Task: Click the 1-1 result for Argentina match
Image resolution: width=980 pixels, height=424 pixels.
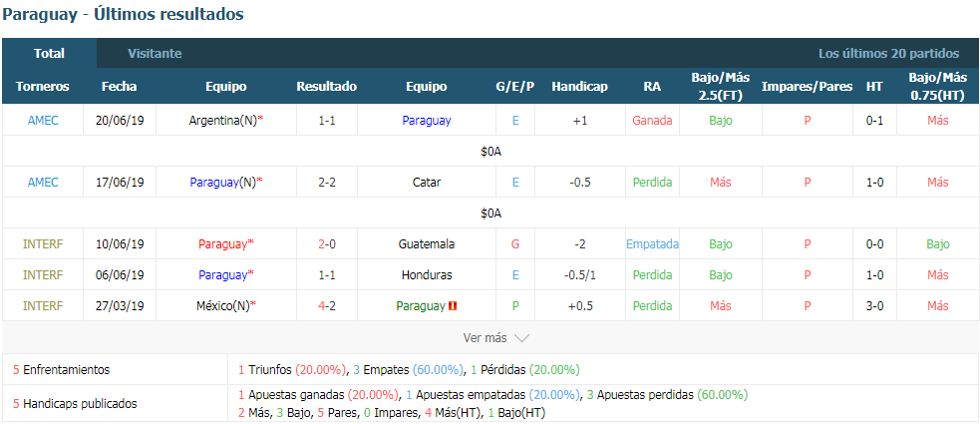Action: tap(327, 121)
